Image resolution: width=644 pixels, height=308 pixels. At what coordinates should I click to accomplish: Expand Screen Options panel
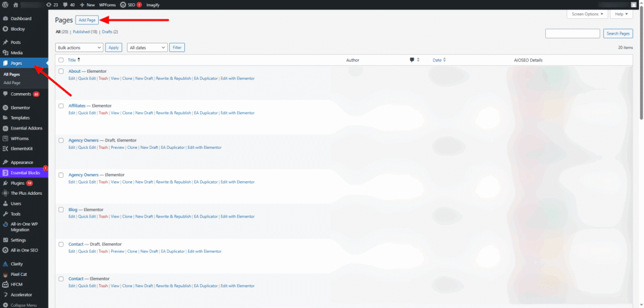pos(587,14)
